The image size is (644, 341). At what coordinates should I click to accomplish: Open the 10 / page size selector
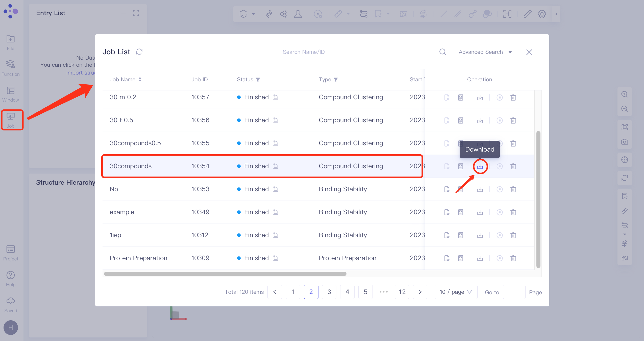(456, 292)
